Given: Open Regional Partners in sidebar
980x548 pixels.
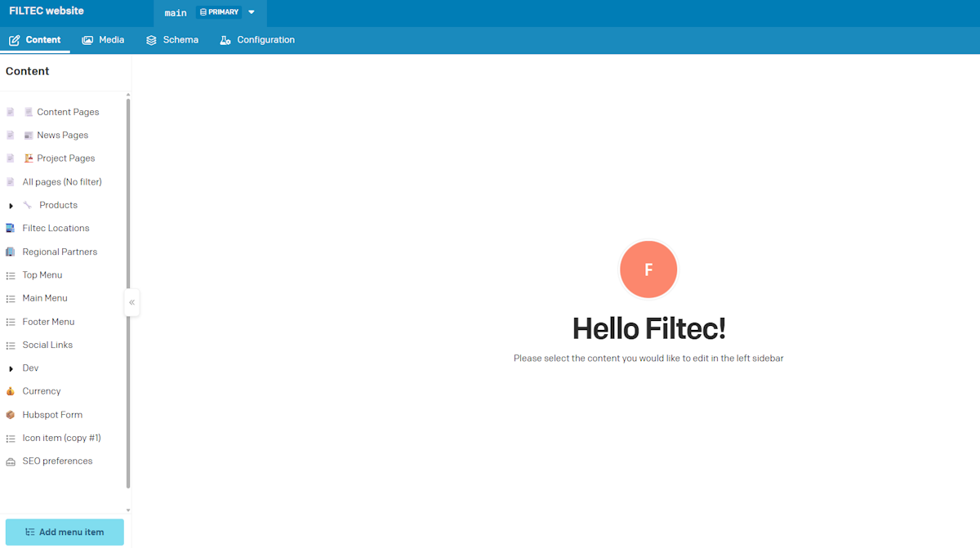Looking at the screenshot, I should click(x=60, y=252).
